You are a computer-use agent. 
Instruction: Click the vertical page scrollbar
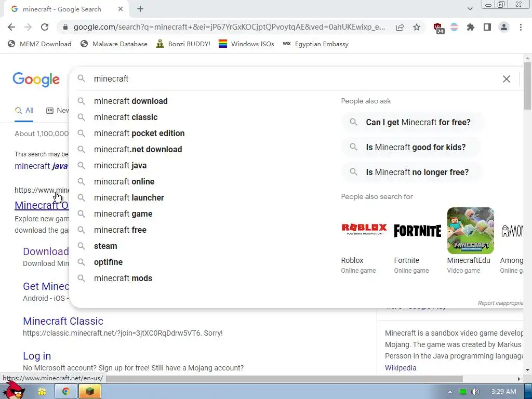tap(528, 86)
